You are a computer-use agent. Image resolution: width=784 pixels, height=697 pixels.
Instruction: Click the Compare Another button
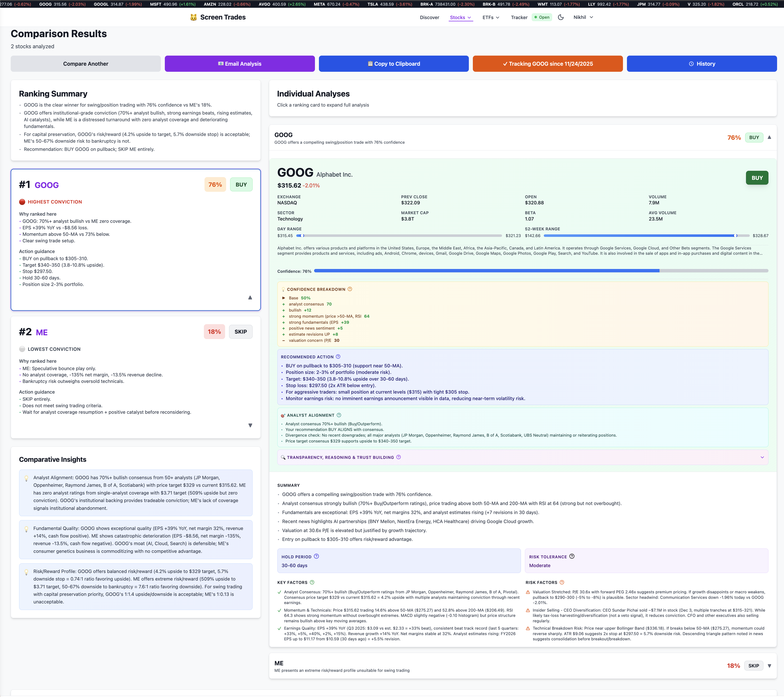point(85,64)
